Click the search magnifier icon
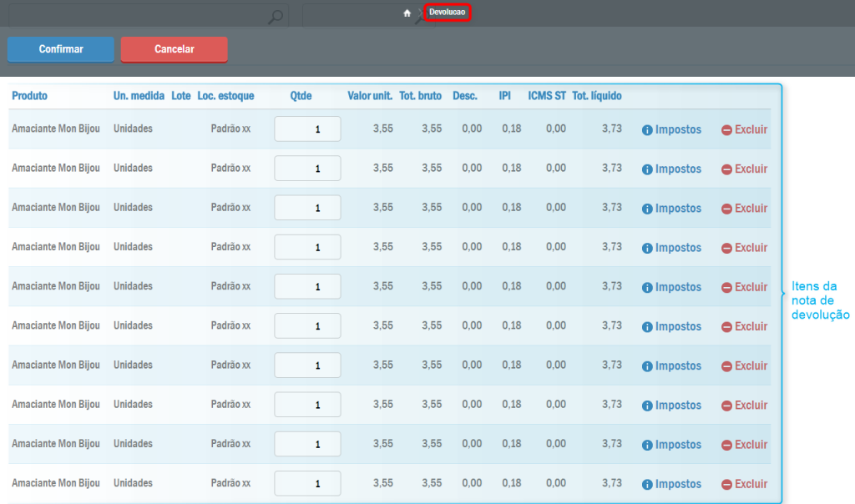 275,16
